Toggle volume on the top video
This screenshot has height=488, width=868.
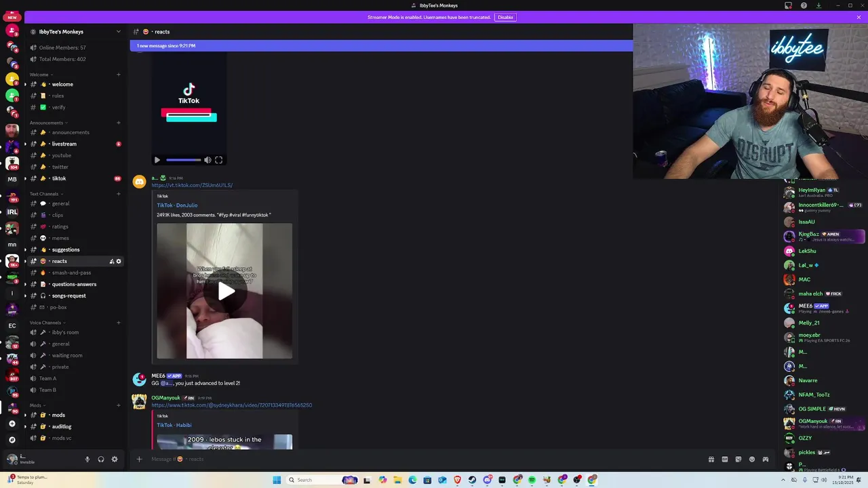208,160
